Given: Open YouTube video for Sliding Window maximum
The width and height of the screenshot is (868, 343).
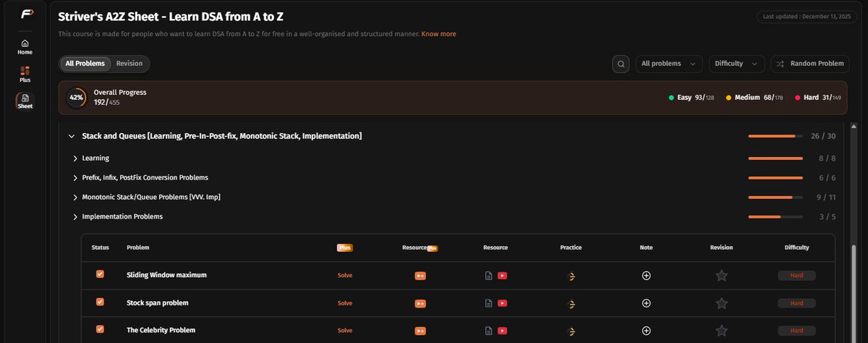Looking at the screenshot, I should (502, 276).
